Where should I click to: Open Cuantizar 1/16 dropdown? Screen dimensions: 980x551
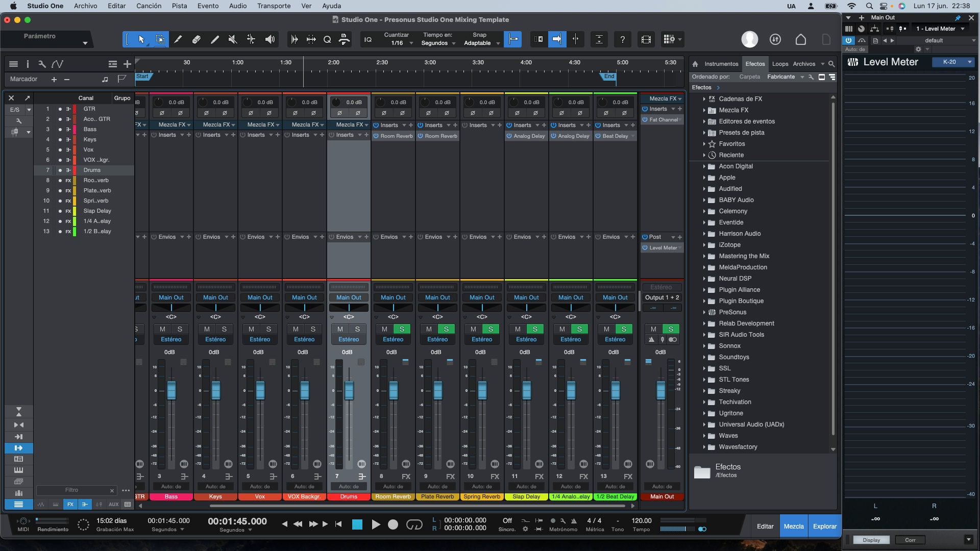pyautogui.click(x=400, y=43)
